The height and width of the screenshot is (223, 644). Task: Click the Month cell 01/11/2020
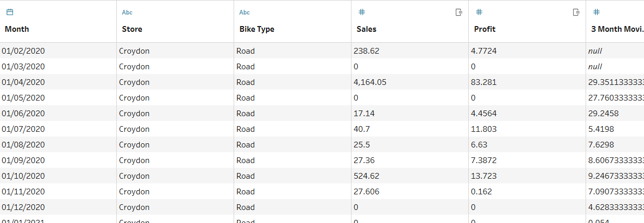(23, 192)
